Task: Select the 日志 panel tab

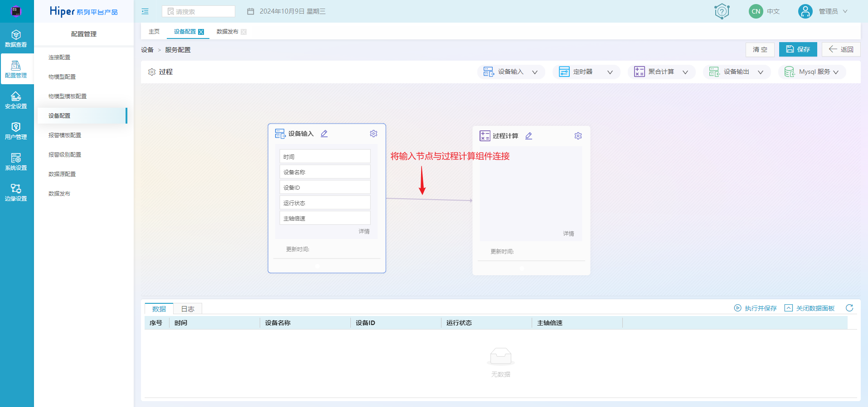Action: click(188, 309)
